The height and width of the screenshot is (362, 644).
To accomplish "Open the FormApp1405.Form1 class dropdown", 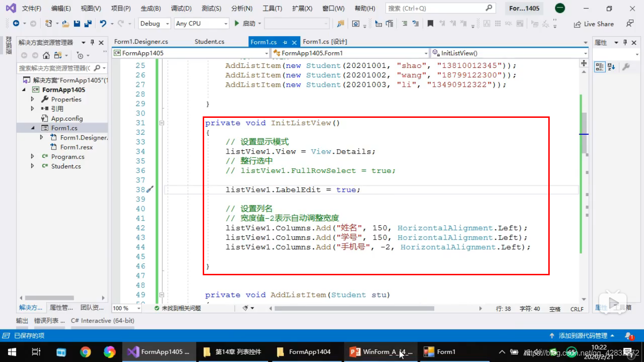I will click(350, 53).
